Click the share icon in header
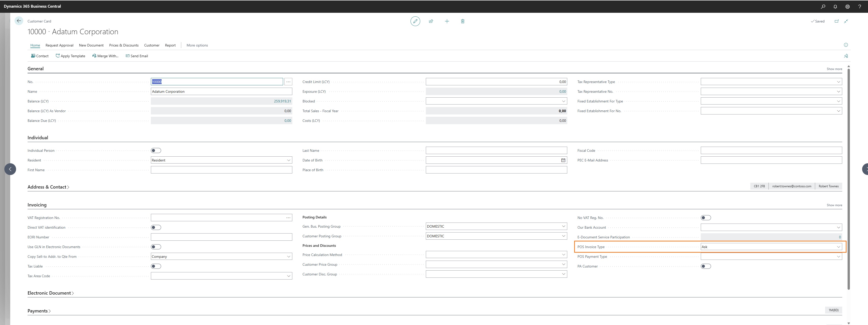This screenshot has width=868, height=325. (x=431, y=21)
